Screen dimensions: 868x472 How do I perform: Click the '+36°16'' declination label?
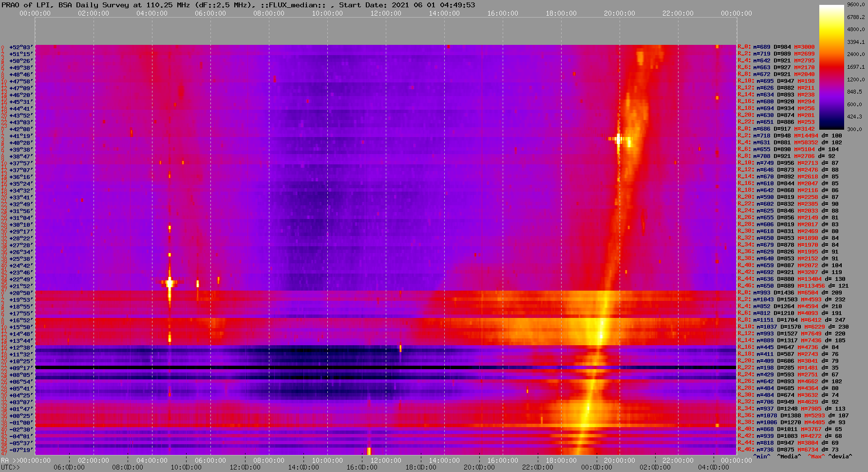21,177
